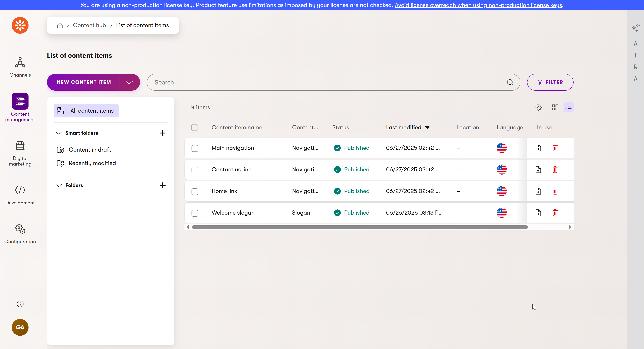The height and width of the screenshot is (349, 644).
Task: Click Location column header
Action: point(468,127)
